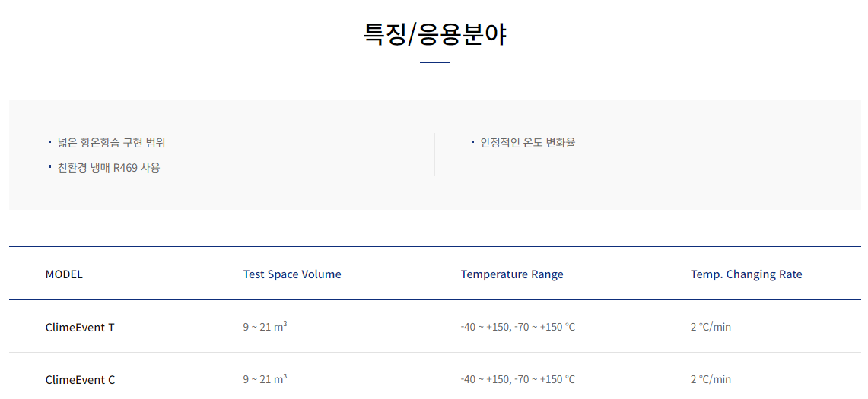Click the changing rate for ClimeEvent T
Image resolution: width=868 pixels, height=399 pixels.
point(711,327)
